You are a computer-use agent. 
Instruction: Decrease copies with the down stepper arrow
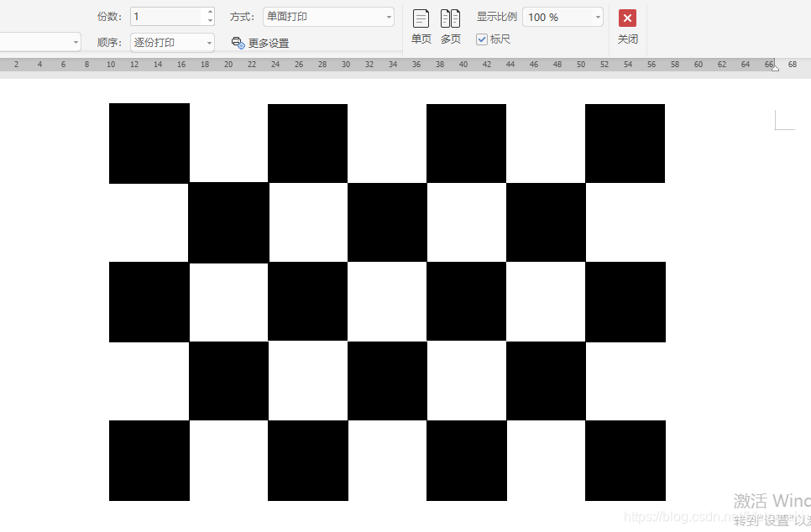click(210, 21)
